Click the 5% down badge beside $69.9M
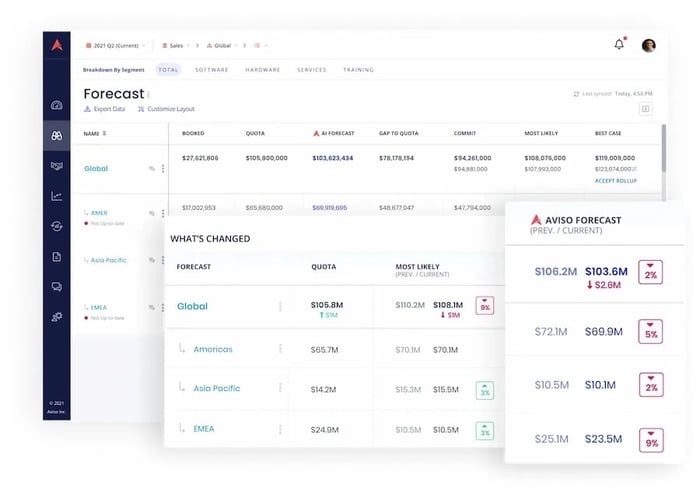The height and width of the screenshot is (493, 700). point(650,331)
